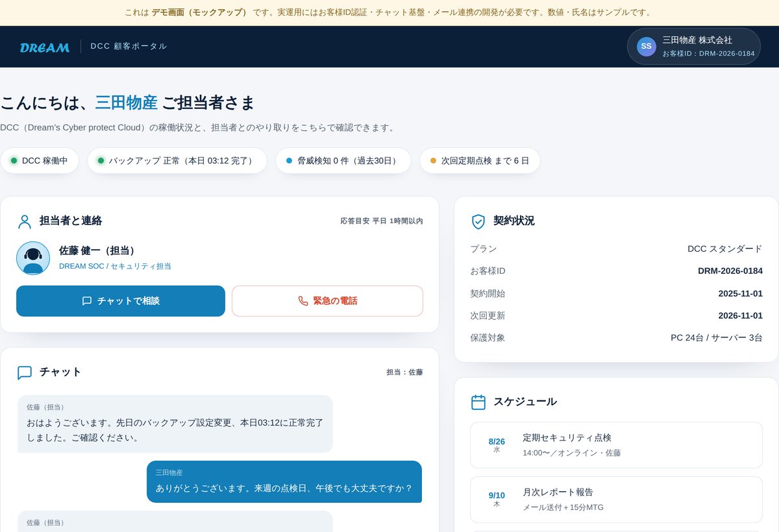
Task: Open the 8/26 定期セキュリティ点検 schedule item
Action: coord(616,445)
